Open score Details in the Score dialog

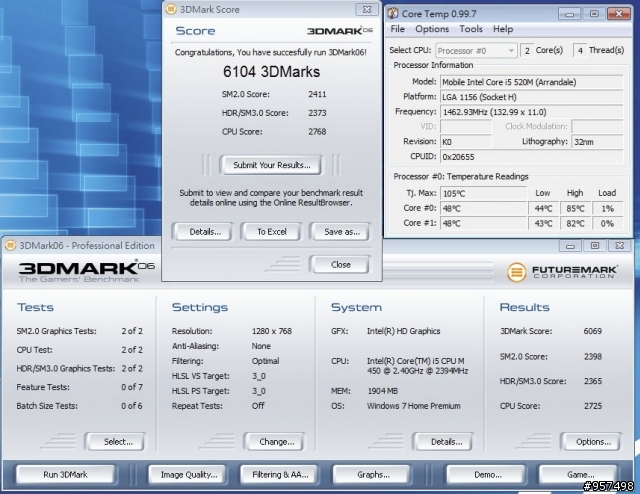pos(203,232)
